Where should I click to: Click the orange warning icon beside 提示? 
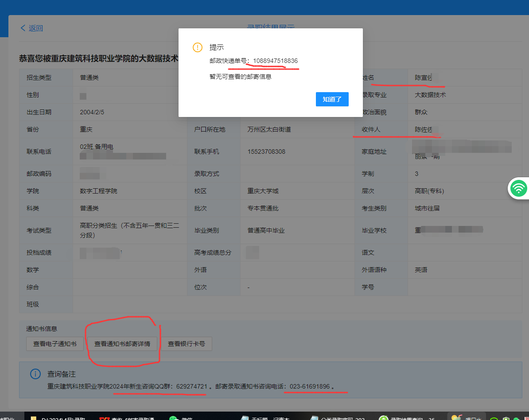[197, 47]
